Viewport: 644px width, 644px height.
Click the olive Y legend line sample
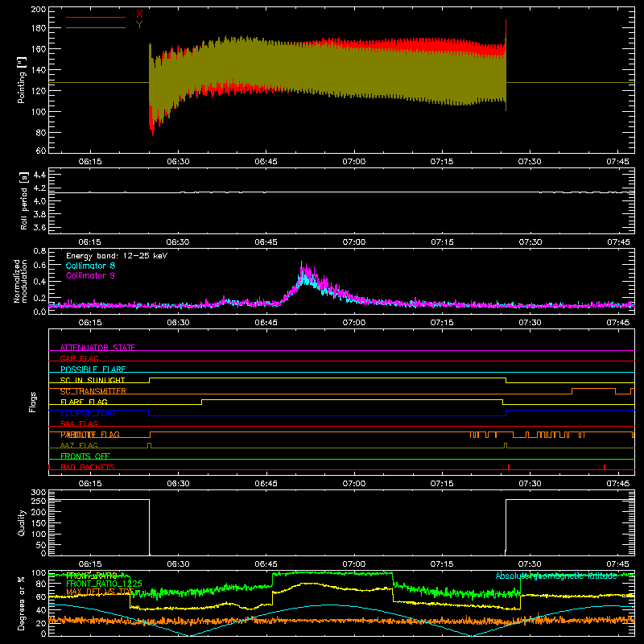96,28
